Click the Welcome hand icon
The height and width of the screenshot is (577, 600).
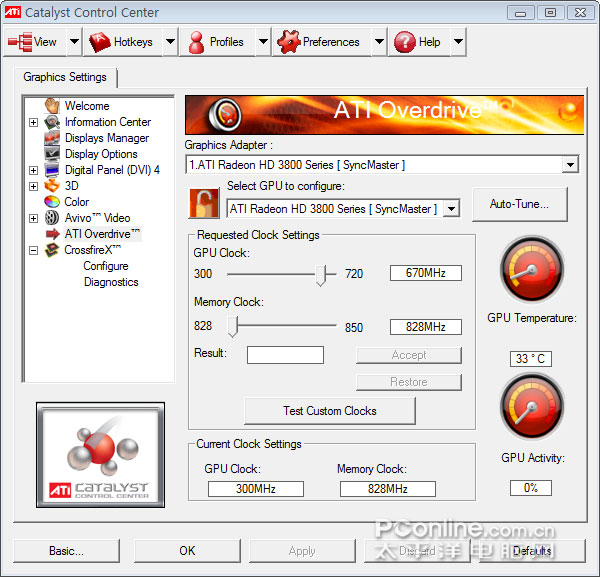point(52,105)
